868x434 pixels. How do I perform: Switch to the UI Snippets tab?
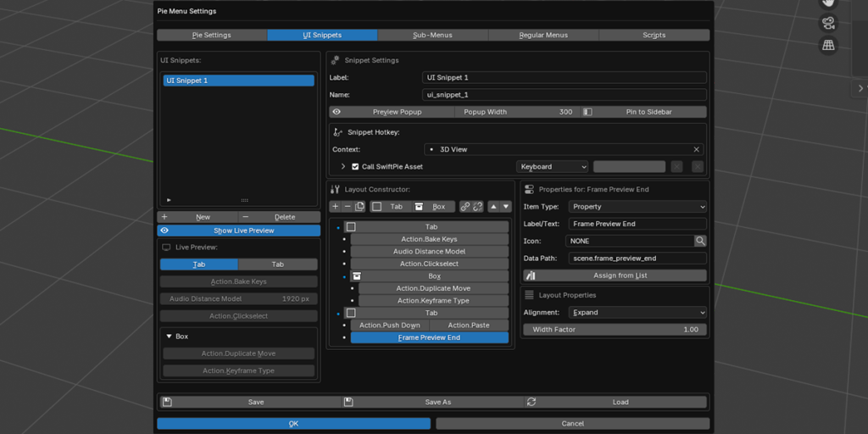[322, 35]
